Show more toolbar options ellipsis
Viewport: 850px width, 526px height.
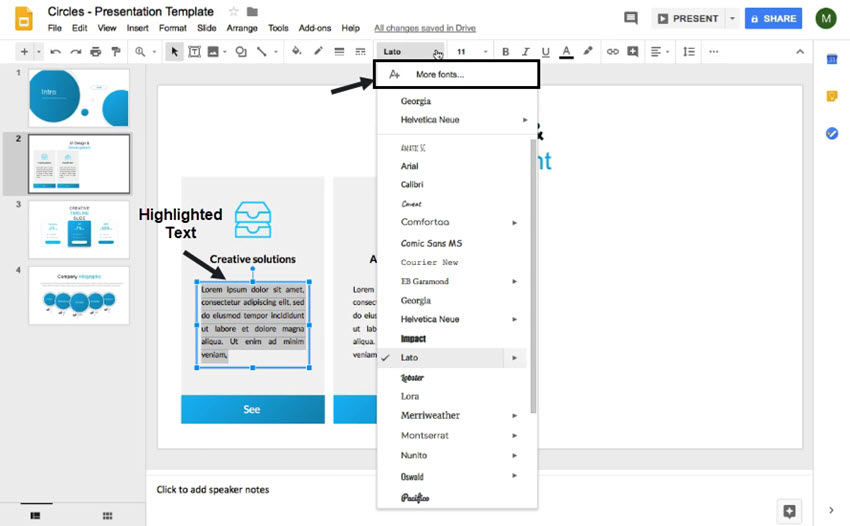click(713, 52)
